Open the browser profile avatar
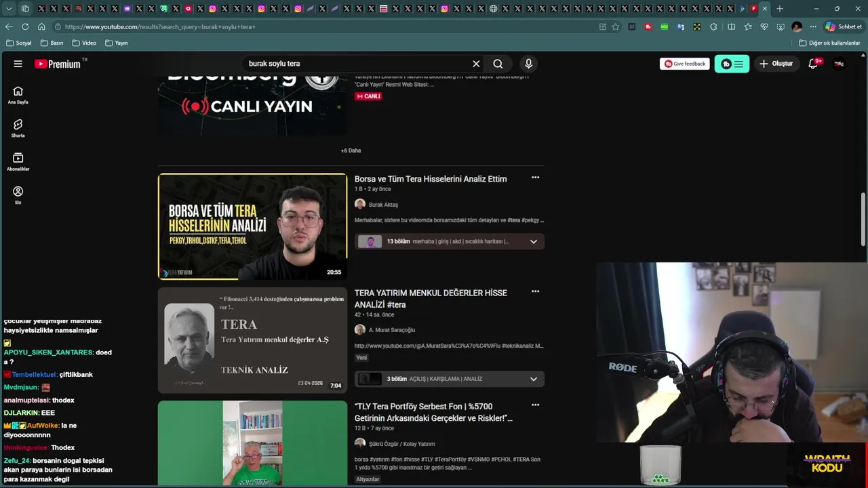 797,26
